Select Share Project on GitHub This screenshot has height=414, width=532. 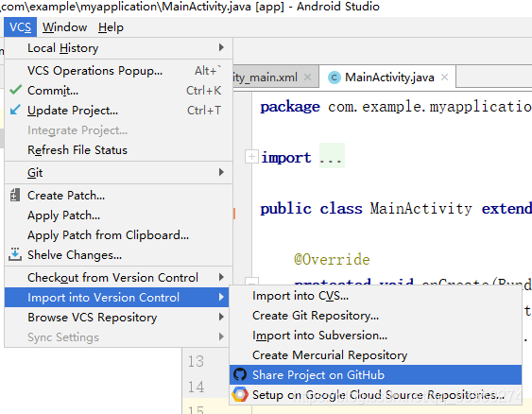[375, 374]
